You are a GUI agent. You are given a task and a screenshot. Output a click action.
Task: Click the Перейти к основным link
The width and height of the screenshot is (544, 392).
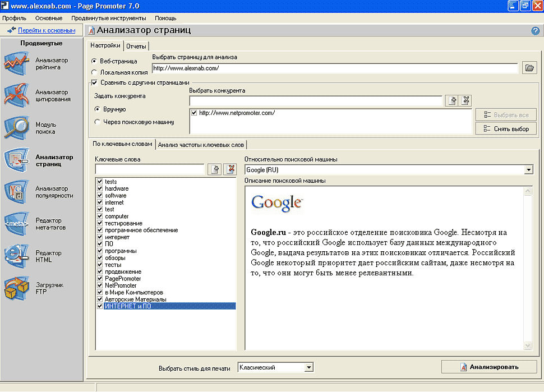point(47,30)
